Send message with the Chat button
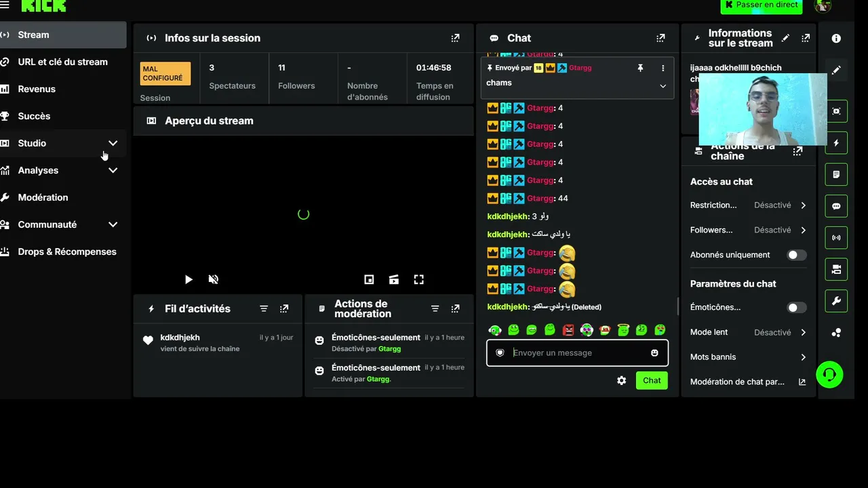This screenshot has width=868, height=488. (652, 380)
